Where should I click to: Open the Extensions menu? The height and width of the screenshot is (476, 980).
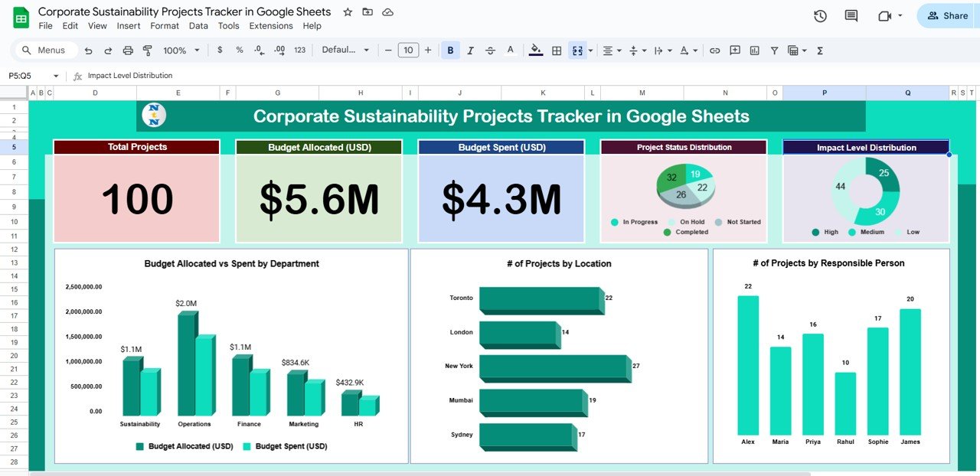pos(270,25)
